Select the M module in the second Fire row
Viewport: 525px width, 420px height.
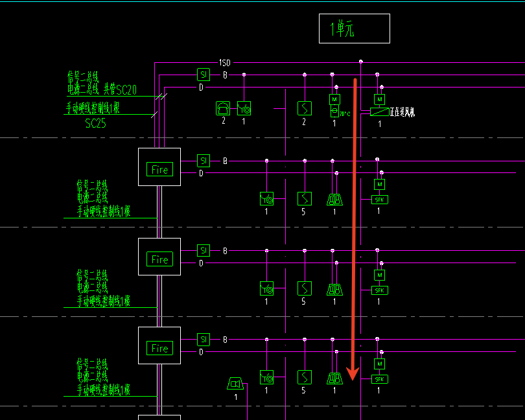(x=379, y=275)
